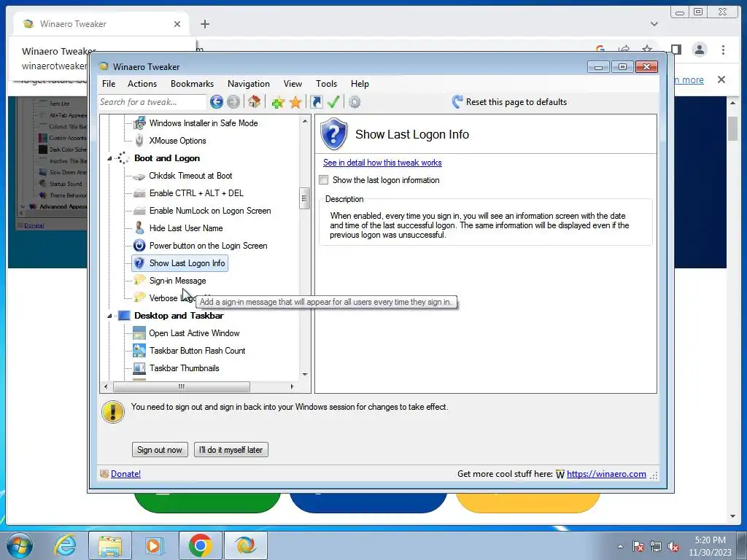Click Add bookmark green star icon
The width and height of the screenshot is (747, 560).
tap(278, 102)
